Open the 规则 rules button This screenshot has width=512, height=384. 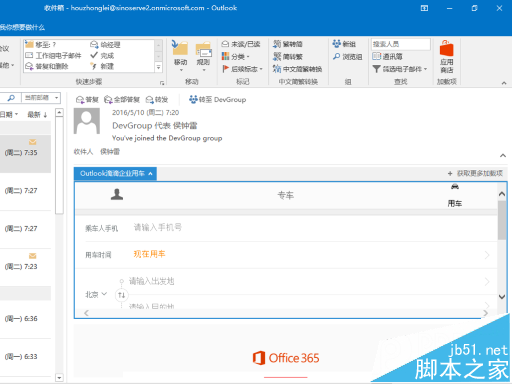(203, 56)
